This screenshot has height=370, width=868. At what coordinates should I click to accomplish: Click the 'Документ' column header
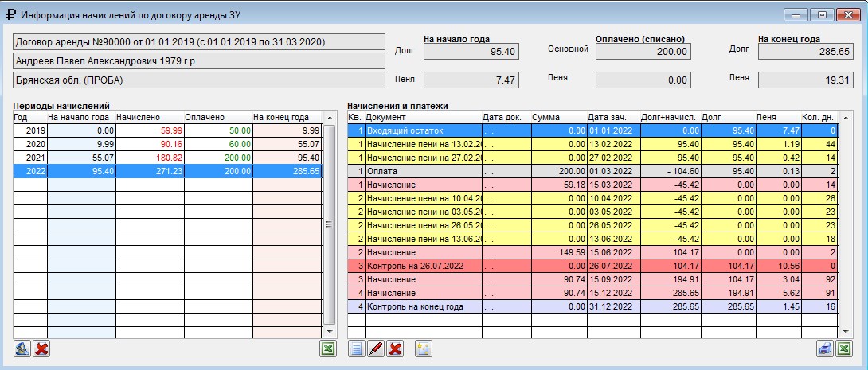423,117
